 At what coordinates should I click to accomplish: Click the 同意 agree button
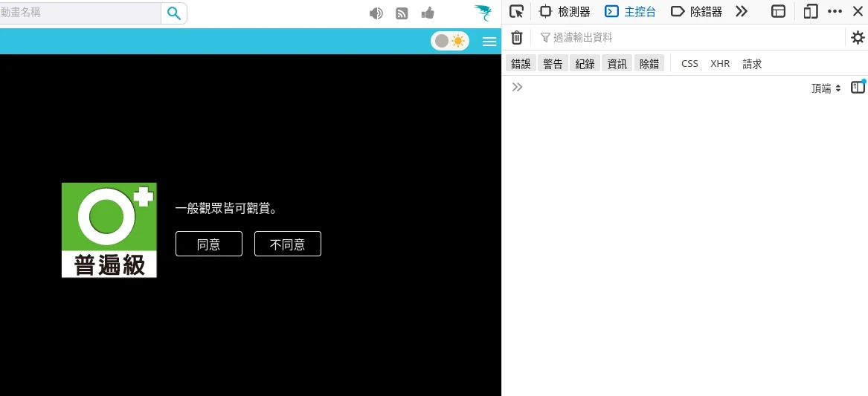(209, 244)
